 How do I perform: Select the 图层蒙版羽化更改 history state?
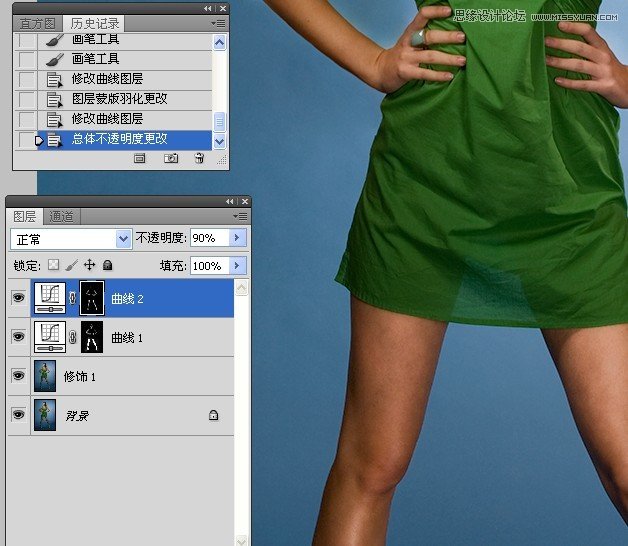coord(119,99)
